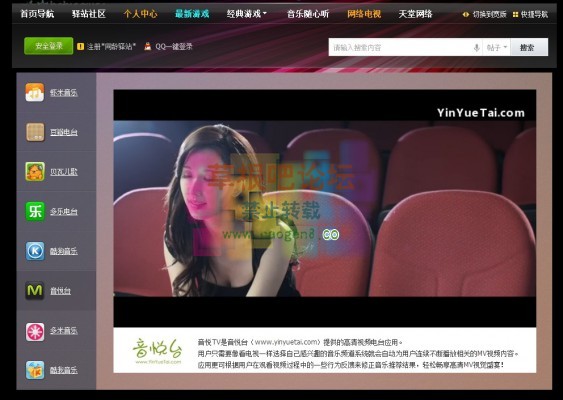Image resolution: width=563 pixels, height=400 pixels.
Task: Click the 注册"网络驿站" register link
Action: (x=111, y=46)
